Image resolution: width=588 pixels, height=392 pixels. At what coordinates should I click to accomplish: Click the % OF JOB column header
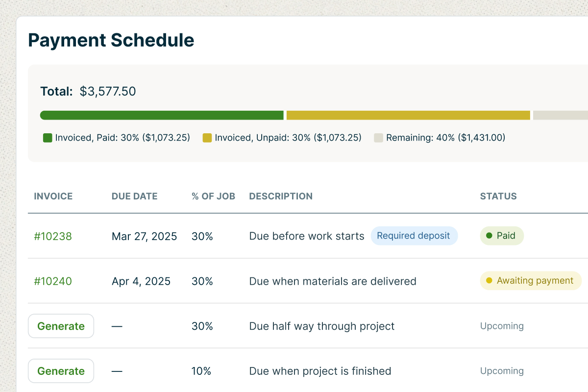(213, 196)
